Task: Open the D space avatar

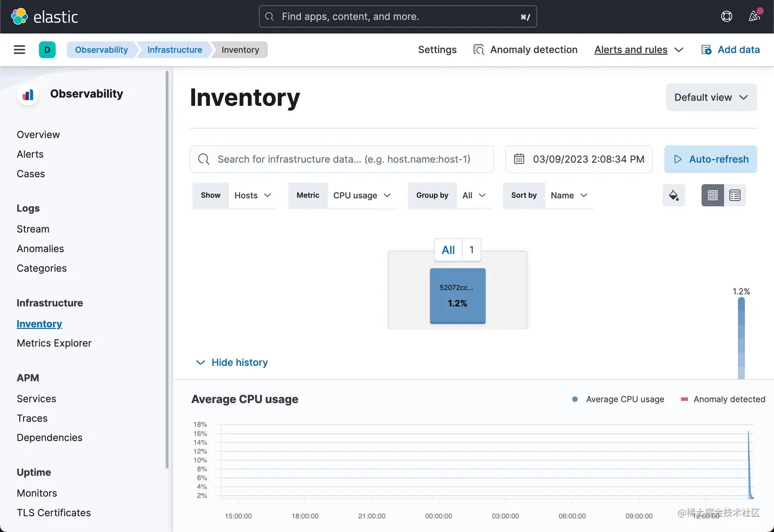Action: coord(47,50)
